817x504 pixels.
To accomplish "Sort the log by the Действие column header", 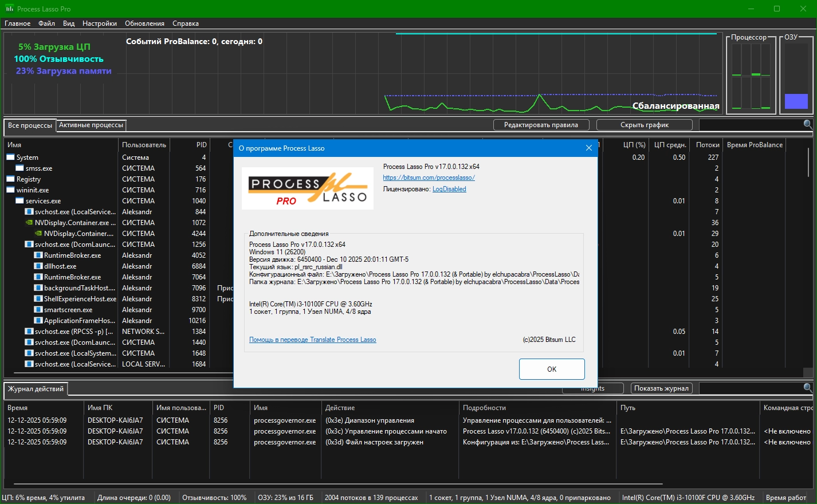I will [390, 408].
